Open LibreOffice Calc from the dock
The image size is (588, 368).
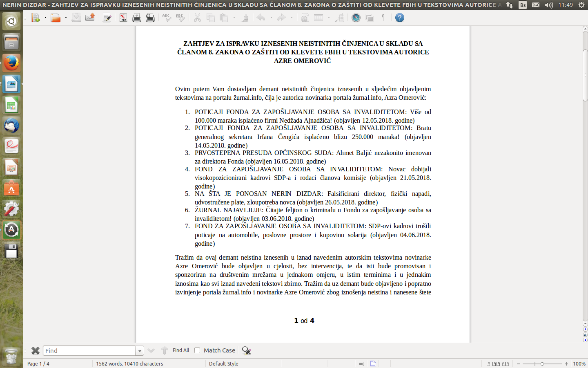point(11,105)
